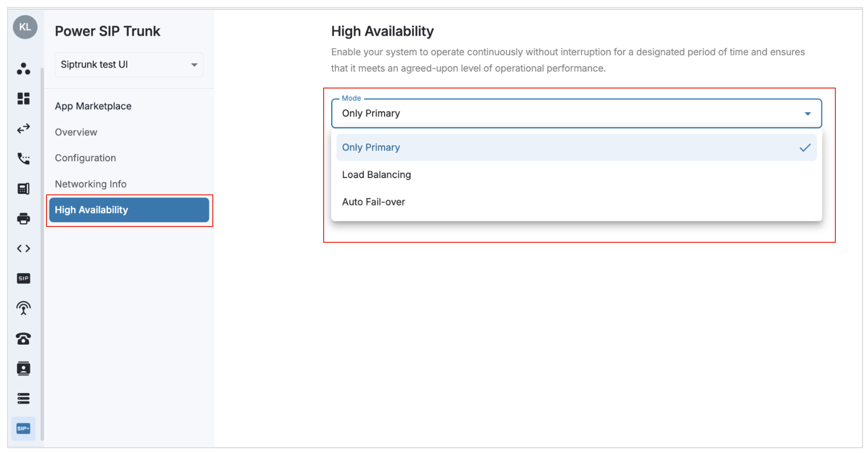Open the stacked bars sidebar icon
This screenshot has width=868, height=454.
click(x=23, y=398)
